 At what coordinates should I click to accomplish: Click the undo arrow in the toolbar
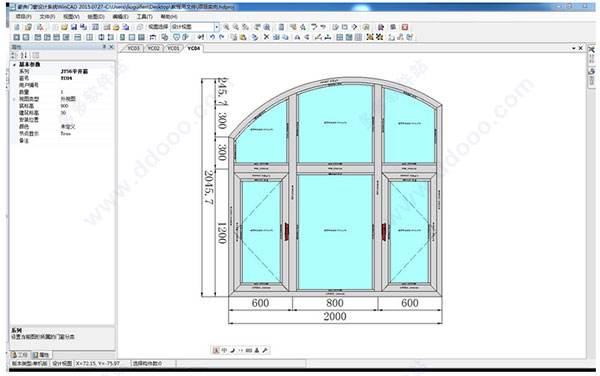pos(212,37)
